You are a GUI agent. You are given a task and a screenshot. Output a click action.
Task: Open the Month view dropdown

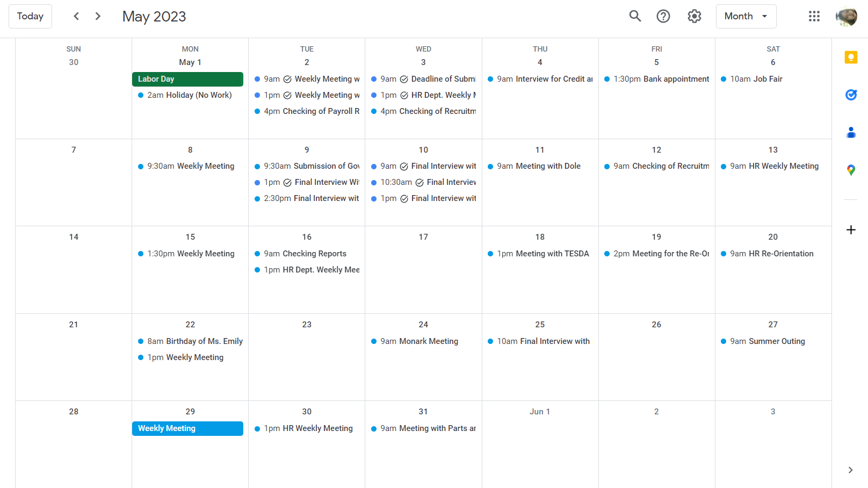(746, 16)
